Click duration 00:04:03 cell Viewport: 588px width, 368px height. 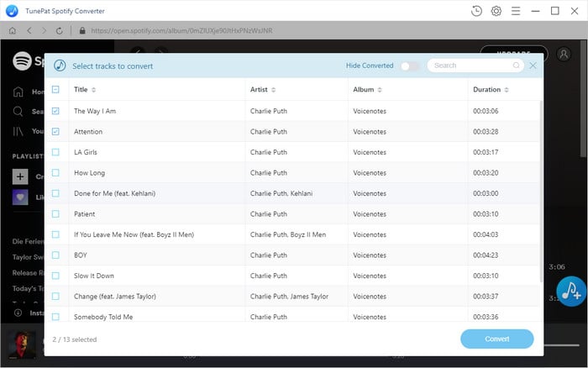coord(486,234)
